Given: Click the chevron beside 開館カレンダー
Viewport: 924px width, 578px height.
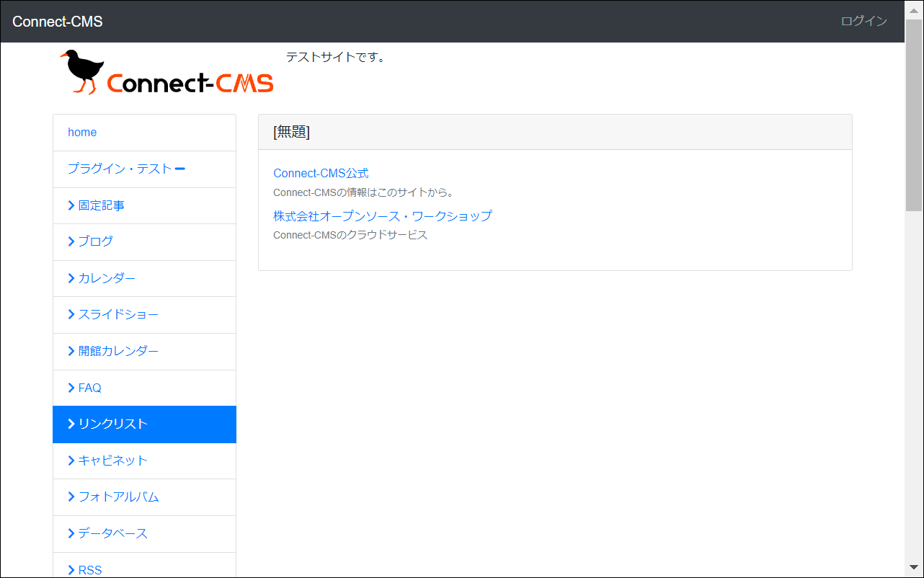Looking at the screenshot, I should click(71, 352).
